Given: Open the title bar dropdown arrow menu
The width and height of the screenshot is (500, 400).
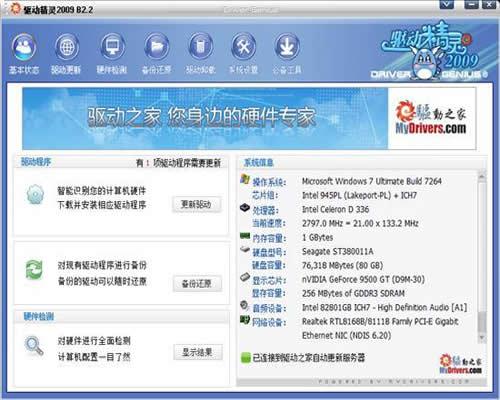Looking at the screenshot, I should (447, 4).
